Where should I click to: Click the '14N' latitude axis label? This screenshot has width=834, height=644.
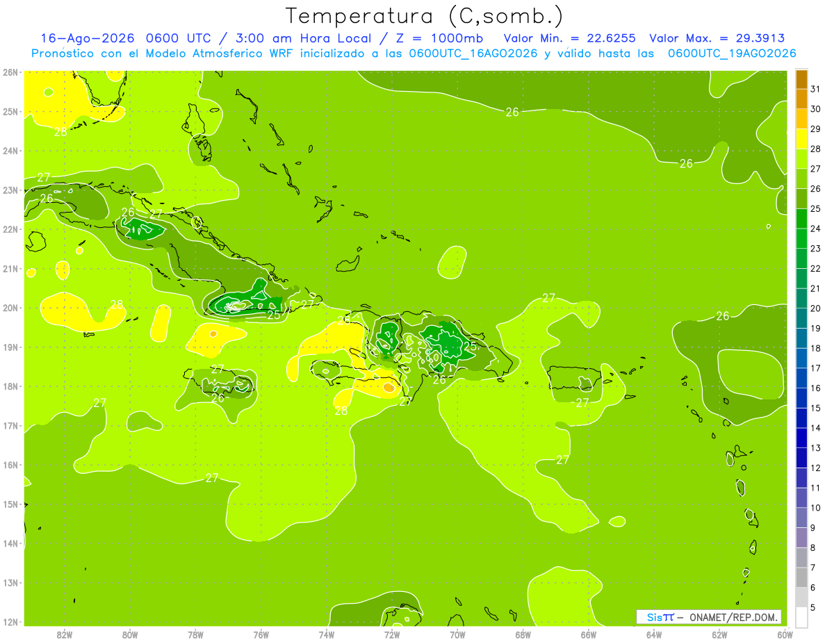coord(10,543)
